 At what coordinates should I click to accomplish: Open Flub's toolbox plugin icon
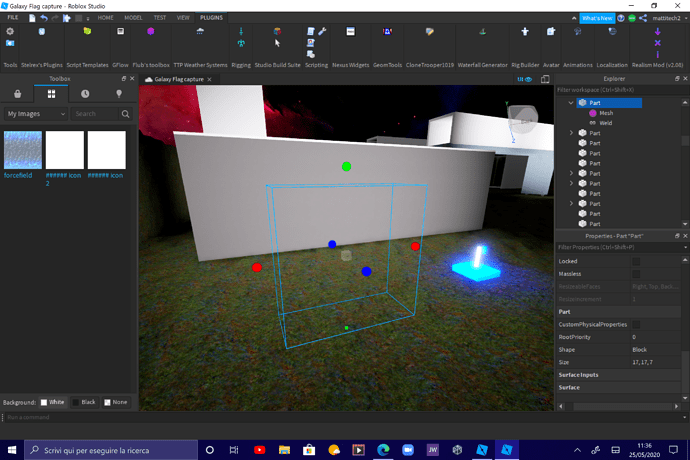click(150, 31)
